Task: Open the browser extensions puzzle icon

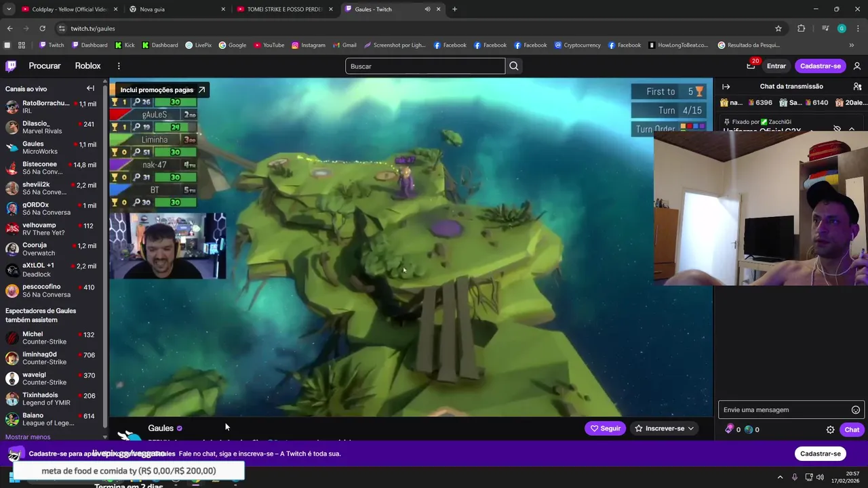Action: click(x=801, y=28)
